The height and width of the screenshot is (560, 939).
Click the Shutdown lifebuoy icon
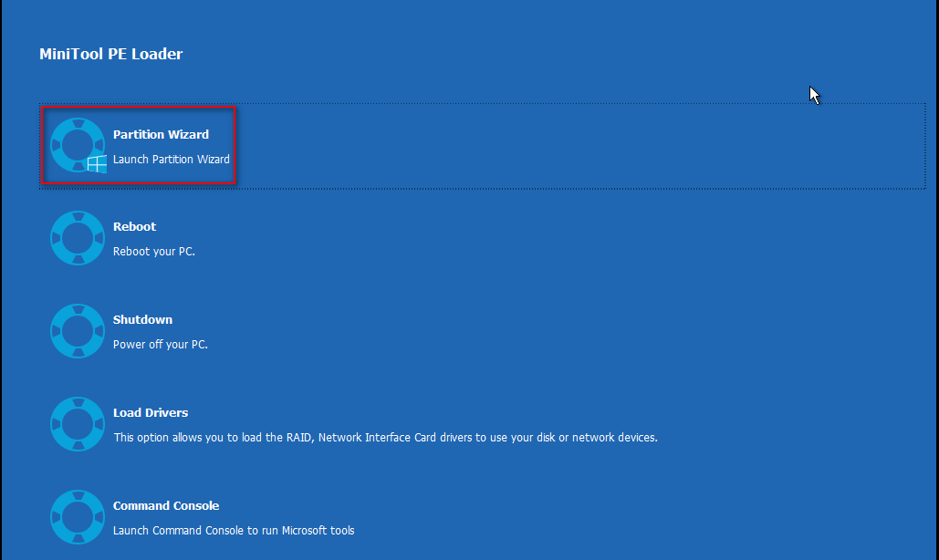[x=78, y=331]
